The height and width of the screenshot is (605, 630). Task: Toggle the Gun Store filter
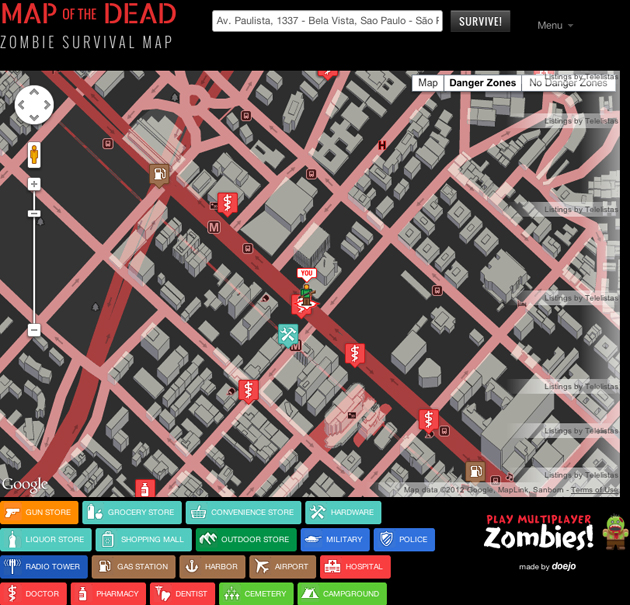coord(39,512)
